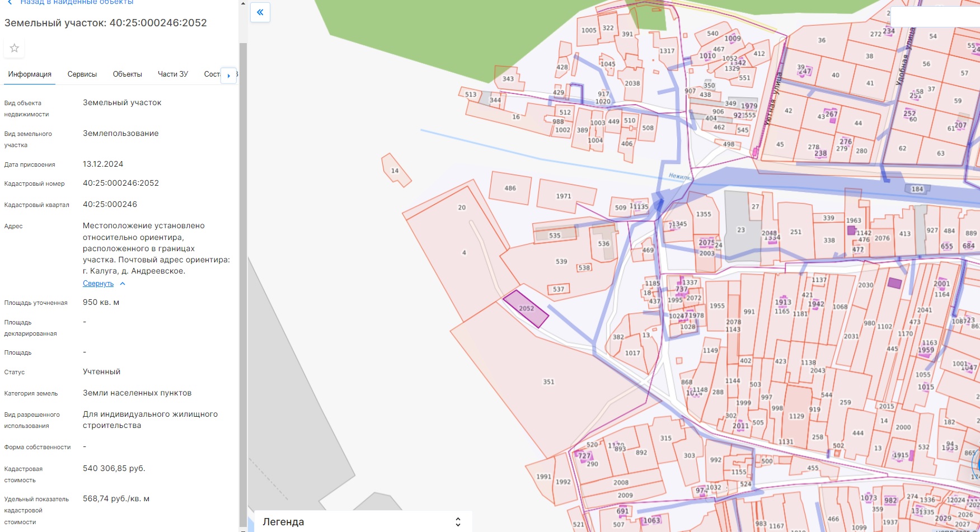Add parcel to favorites with star icon
Screen dimensions: 980x532
pyautogui.click(x=15, y=48)
